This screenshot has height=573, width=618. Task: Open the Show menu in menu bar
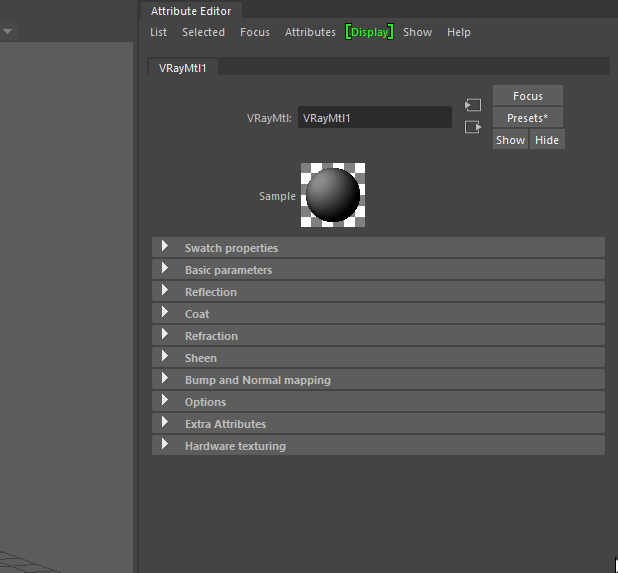(417, 32)
